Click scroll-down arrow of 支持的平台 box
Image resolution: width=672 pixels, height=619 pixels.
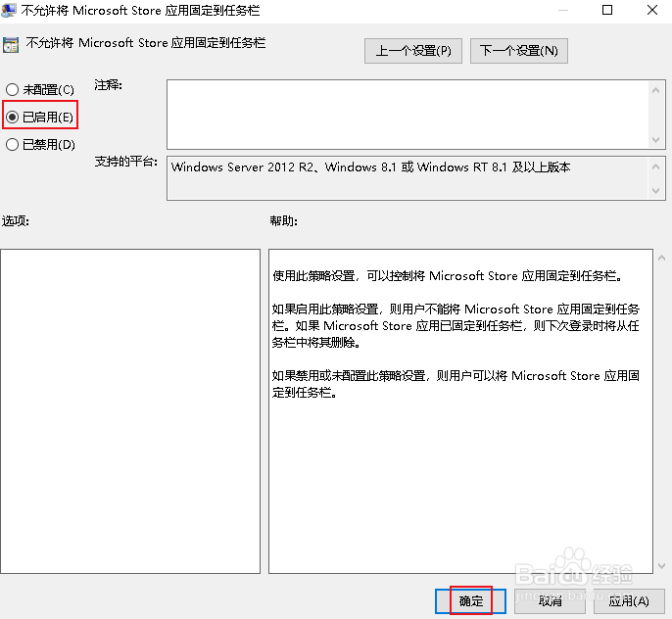coord(655,191)
